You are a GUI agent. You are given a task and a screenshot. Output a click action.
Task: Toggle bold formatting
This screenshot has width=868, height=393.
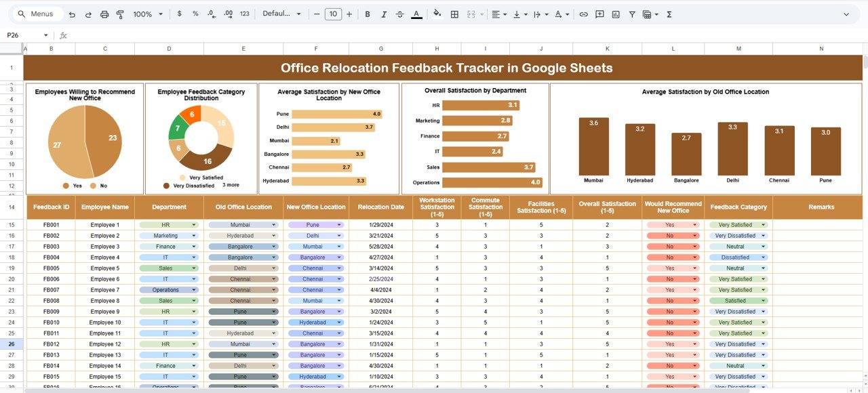pyautogui.click(x=368, y=14)
